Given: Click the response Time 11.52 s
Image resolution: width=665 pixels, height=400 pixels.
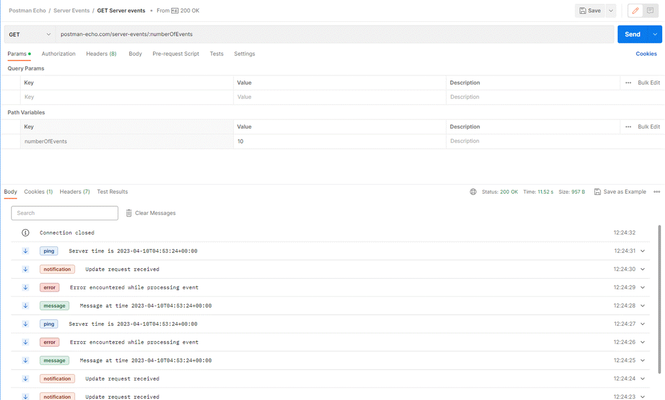Looking at the screenshot, I should pos(538,192).
